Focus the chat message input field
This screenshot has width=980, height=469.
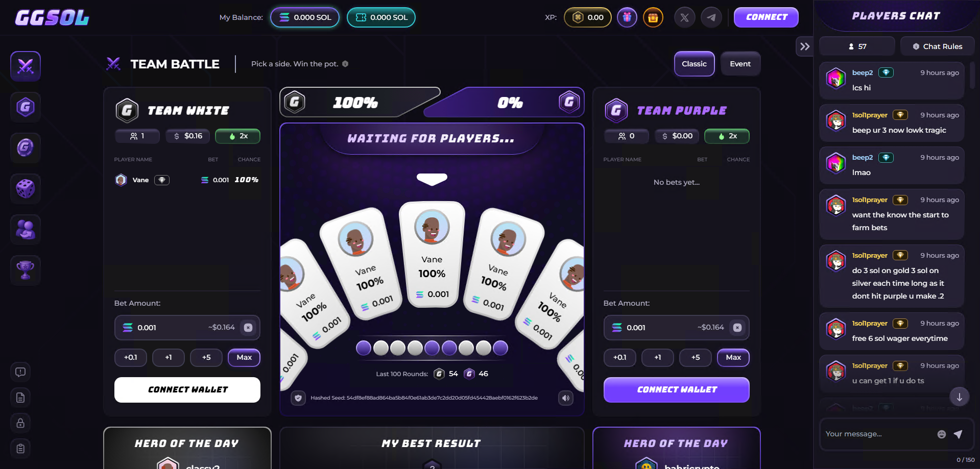coord(878,434)
